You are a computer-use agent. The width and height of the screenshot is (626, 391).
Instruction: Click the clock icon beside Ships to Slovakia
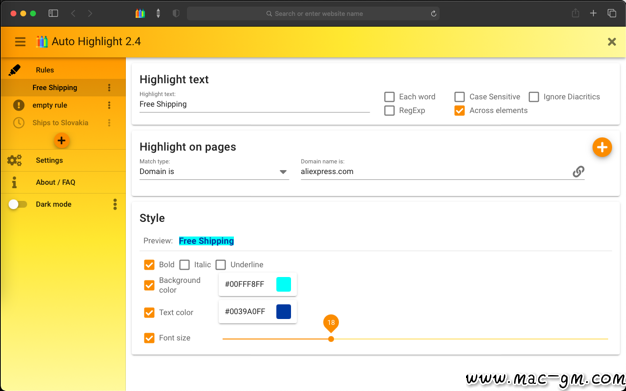tap(18, 123)
